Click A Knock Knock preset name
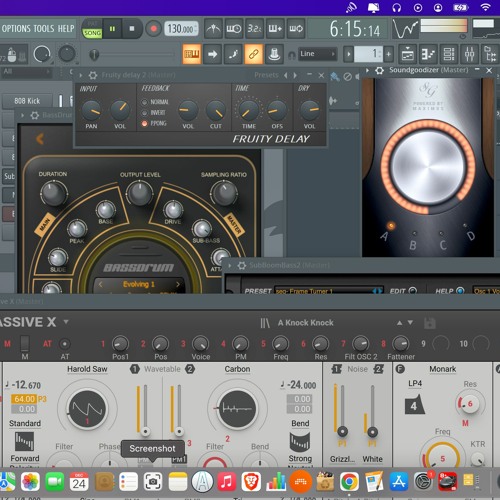The image size is (500, 500). (x=306, y=323)
